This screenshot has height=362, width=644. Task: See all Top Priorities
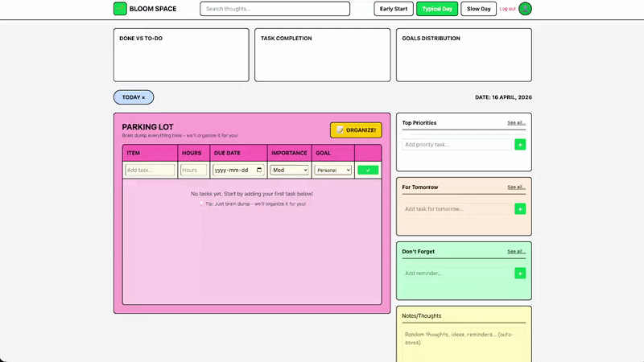click(x=516, y=123)
